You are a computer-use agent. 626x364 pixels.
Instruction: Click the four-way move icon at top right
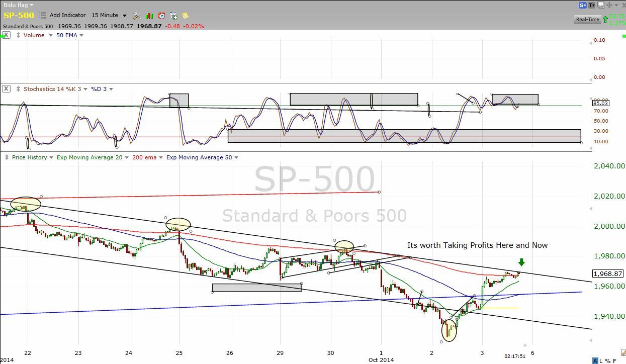pyautogui.click(x=610, y=5)
